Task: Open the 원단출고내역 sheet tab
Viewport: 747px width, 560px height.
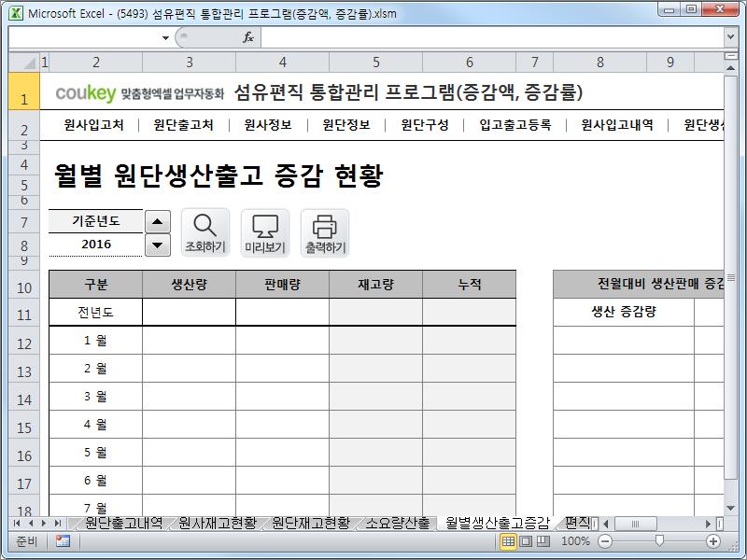Action: pos(124,524)
